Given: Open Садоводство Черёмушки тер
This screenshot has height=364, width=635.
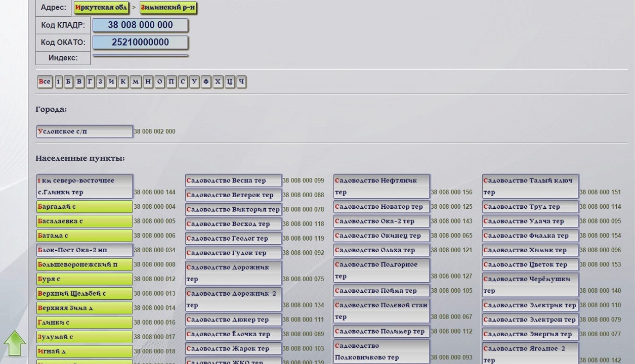Looking at the screenshot, I should [x=530, y=285].
